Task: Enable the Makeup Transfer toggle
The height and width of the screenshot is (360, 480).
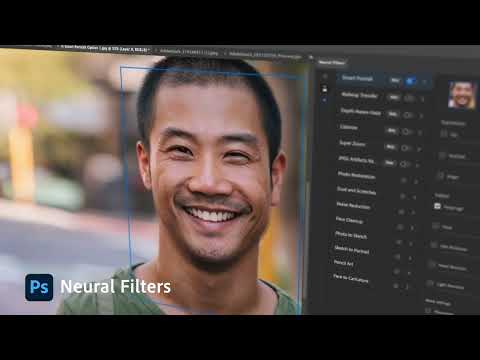Action: (x=409, y=98)
